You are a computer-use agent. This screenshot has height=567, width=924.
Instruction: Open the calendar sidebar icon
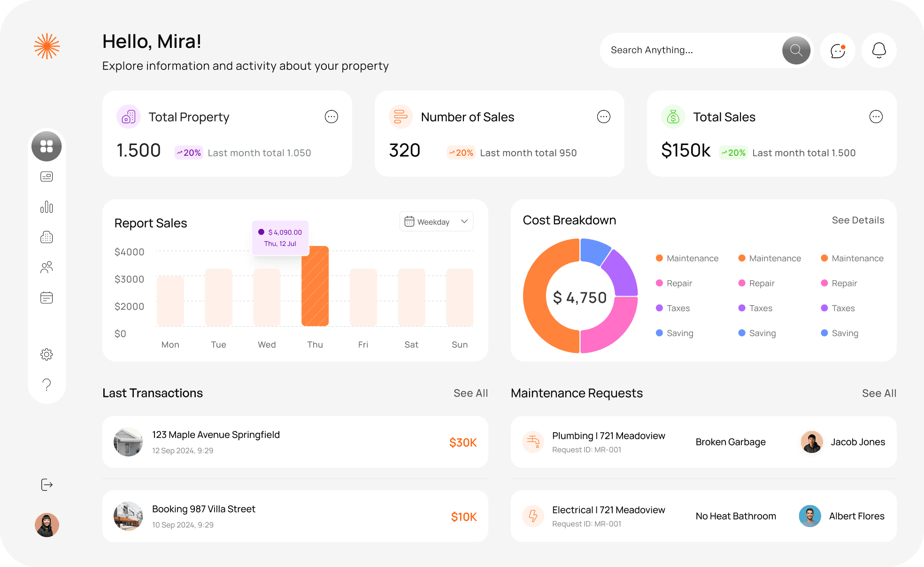point(46,298)
